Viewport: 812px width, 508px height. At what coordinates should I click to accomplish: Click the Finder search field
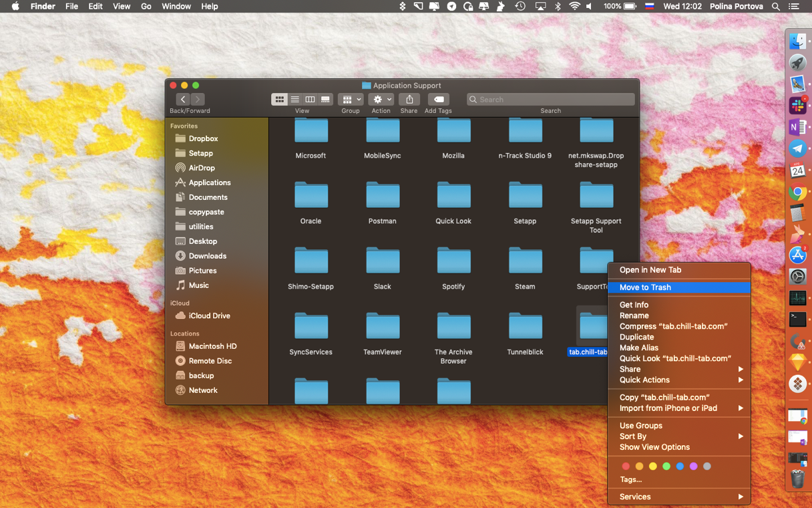point(550,99)
